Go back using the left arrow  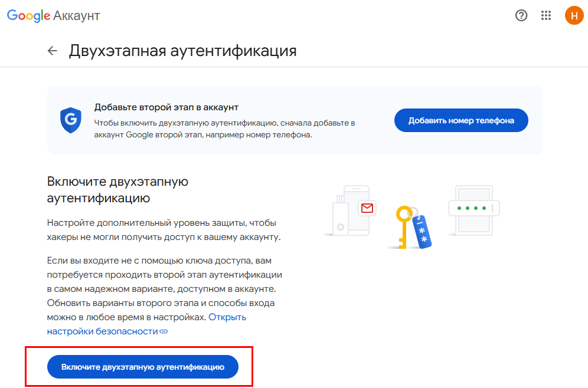tap(53, 51)
